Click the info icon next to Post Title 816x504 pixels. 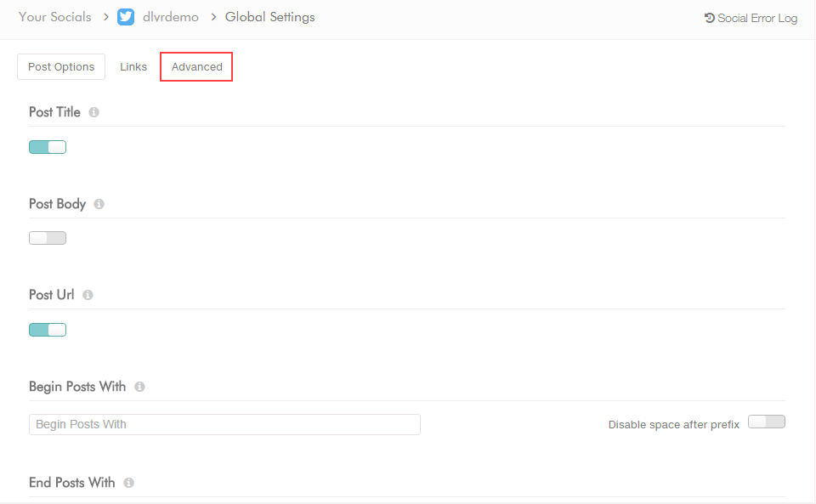(x=93, y=111)
